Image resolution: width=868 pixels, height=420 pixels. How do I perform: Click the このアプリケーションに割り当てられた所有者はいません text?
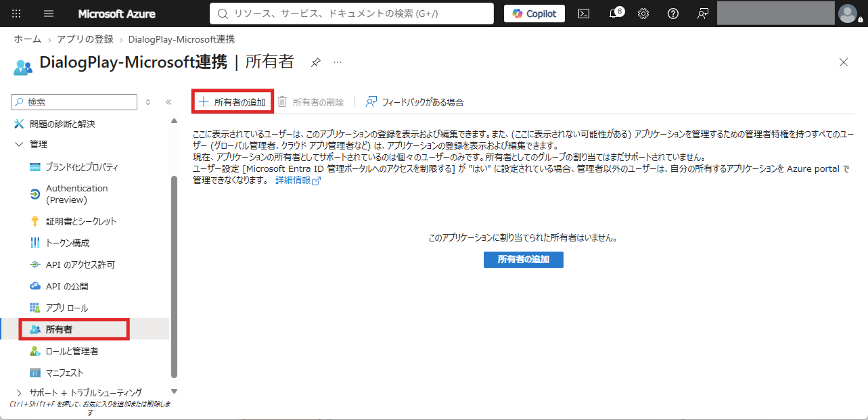point(524,238)
